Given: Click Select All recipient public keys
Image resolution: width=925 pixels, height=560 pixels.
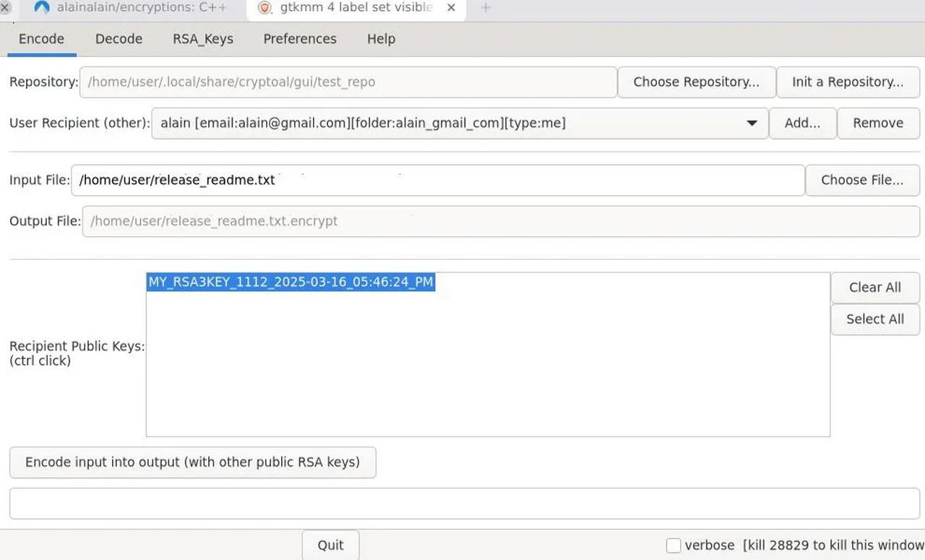Looking at the screenshot, I should (875, 319).
